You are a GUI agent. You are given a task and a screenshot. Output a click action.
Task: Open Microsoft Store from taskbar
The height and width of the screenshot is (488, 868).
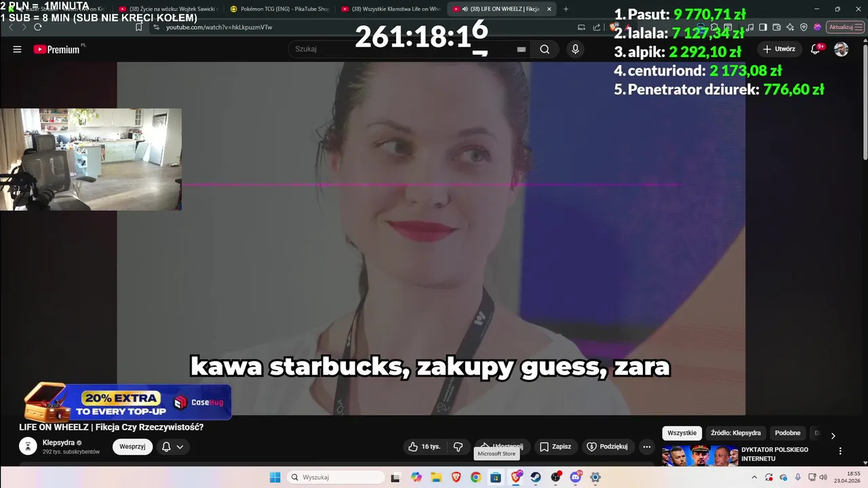click(x=496, y=477)
